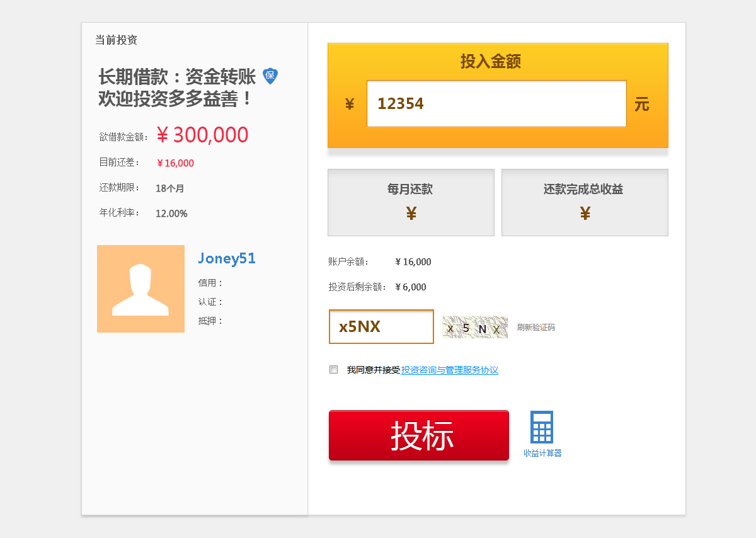Click the 年化利率 label
756x538 pixels.
tap(120, 213)
